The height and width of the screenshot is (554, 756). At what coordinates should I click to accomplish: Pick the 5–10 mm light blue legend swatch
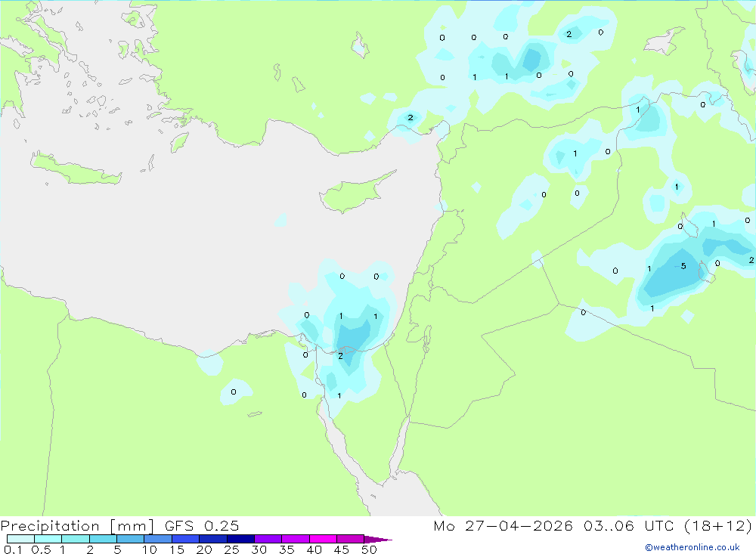coord(131,539)
